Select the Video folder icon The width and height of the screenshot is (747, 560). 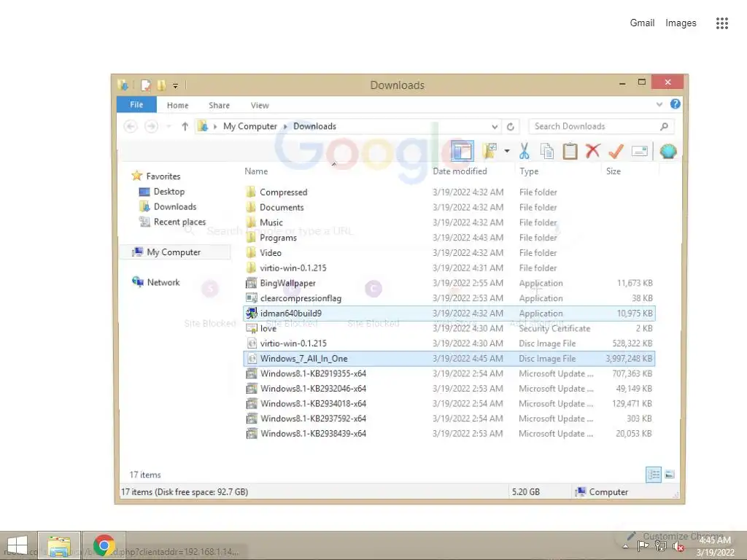pos(251,252)
